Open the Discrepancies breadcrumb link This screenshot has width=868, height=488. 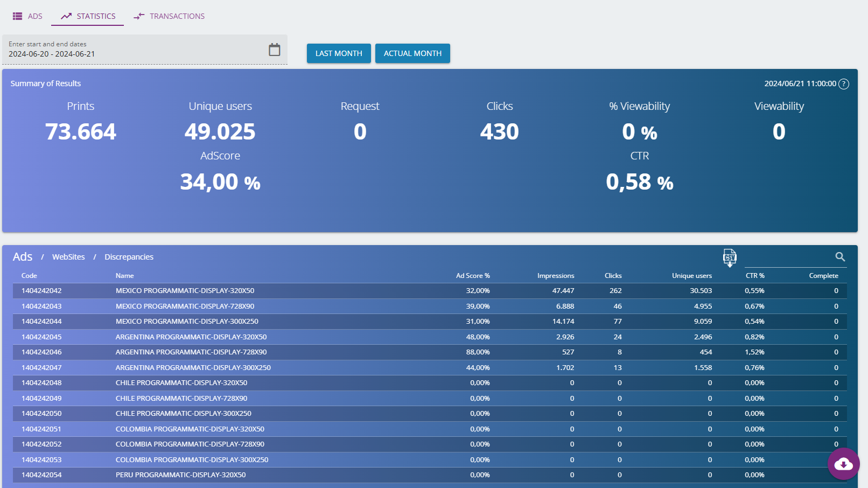click(129, 257)
